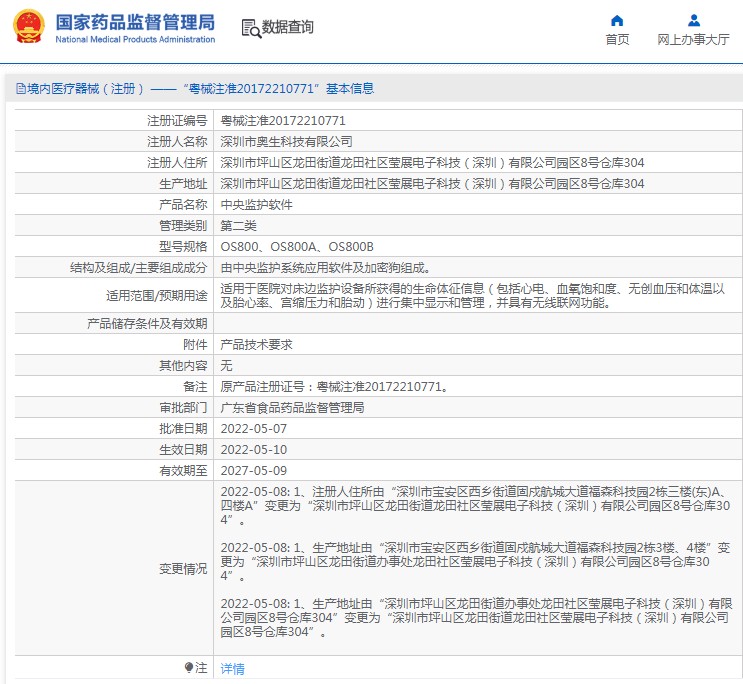Click the 型号规格 label

[x=183, y=246]
